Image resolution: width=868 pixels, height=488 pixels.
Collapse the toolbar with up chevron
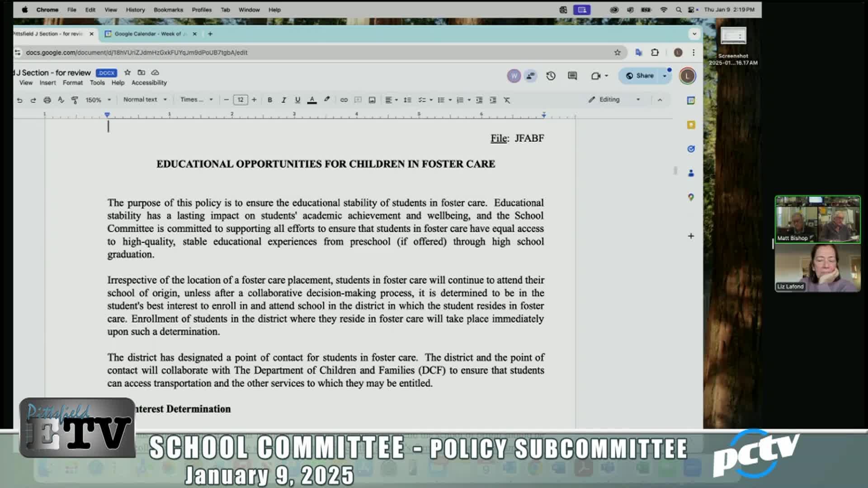tap(660, 100)
